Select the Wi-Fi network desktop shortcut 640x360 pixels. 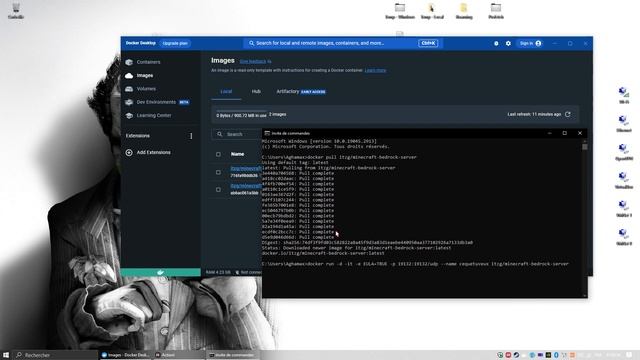coord(624,96)
